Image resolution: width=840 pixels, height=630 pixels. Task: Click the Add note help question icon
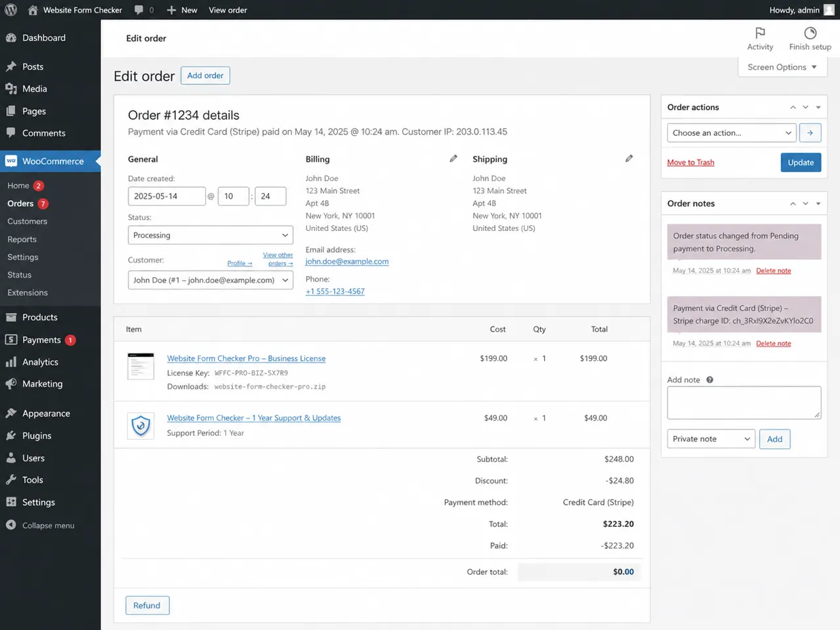[x=709, y=380]
